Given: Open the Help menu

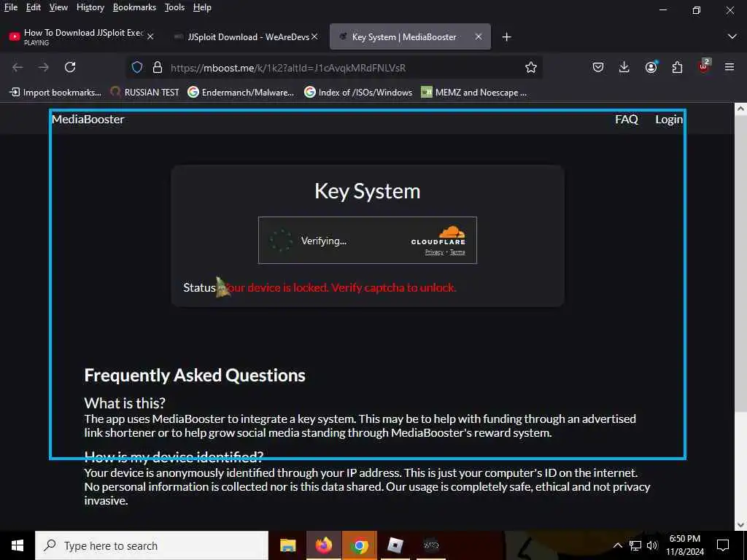Looking at the screenshot, I should pos(202,7).
